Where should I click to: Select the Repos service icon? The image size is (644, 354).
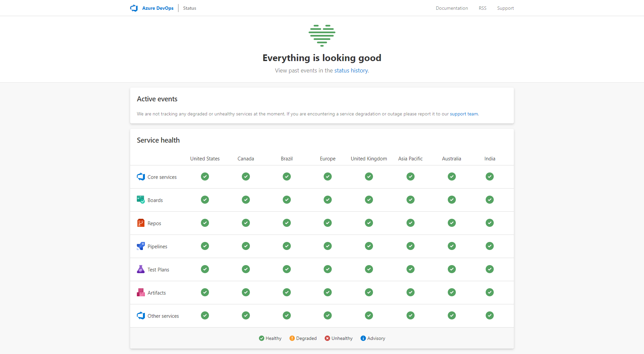(141, 222)
